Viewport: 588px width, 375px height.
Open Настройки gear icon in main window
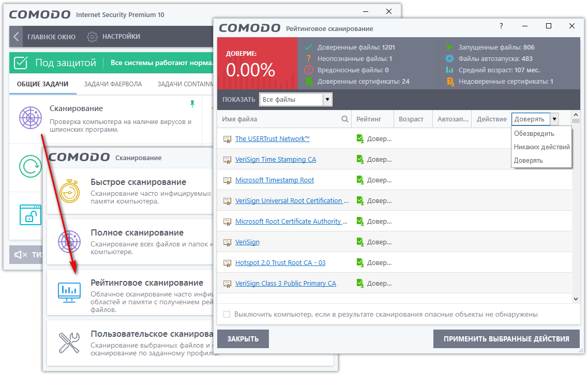(92, 37)
